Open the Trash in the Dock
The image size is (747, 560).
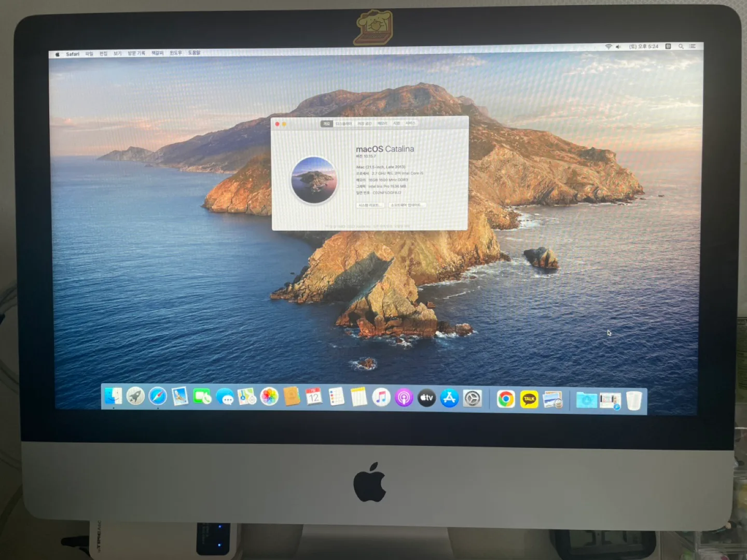point(634,401)
